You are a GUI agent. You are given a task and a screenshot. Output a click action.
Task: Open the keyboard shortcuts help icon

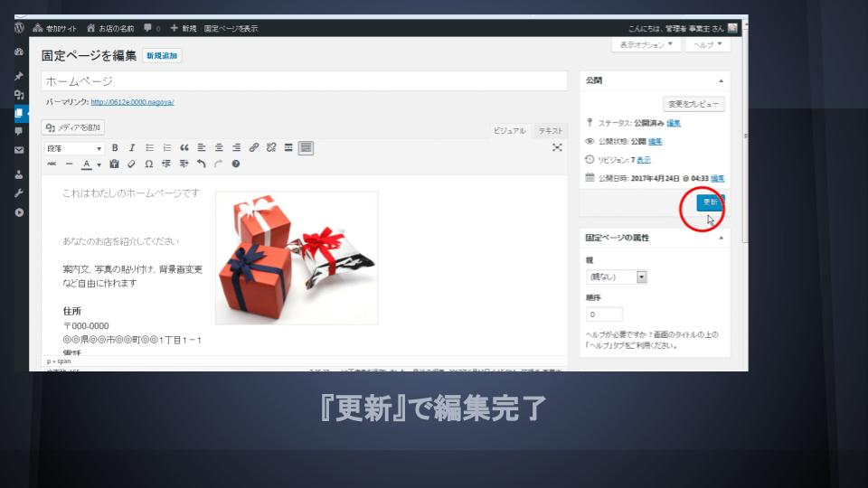point(236,164)
